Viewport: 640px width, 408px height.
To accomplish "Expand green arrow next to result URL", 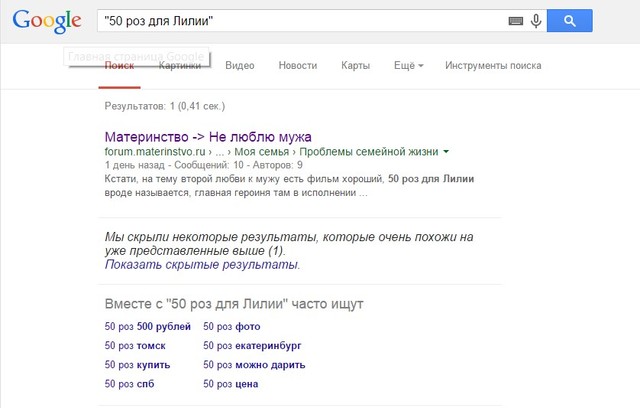I will tap(446, 151).
